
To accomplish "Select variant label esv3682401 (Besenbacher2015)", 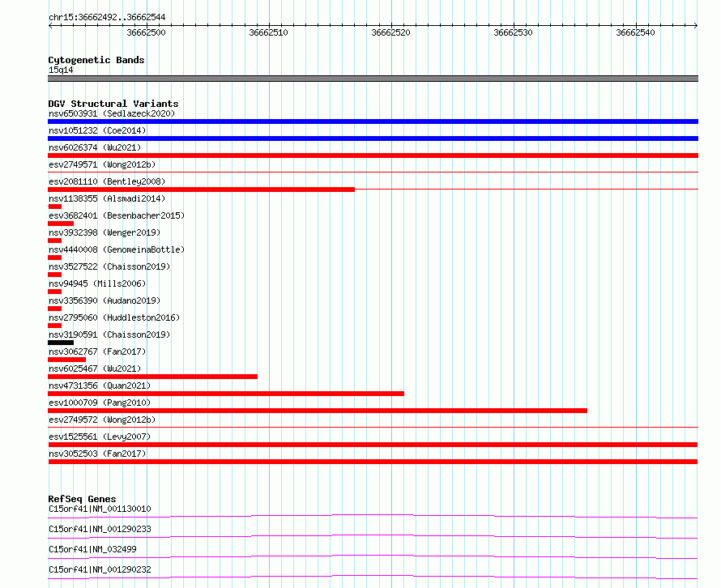I will (117, 215).
